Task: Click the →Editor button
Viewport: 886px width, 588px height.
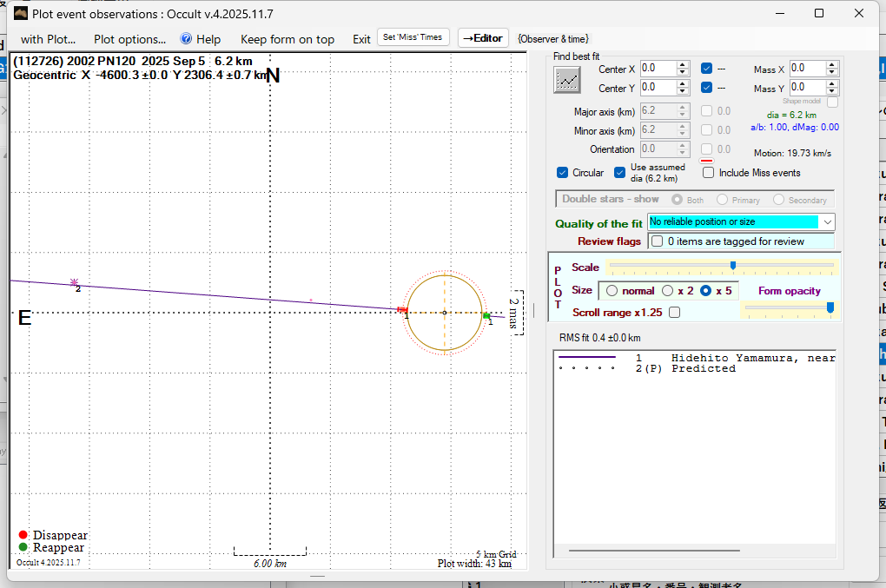Action: pos(482,38)
